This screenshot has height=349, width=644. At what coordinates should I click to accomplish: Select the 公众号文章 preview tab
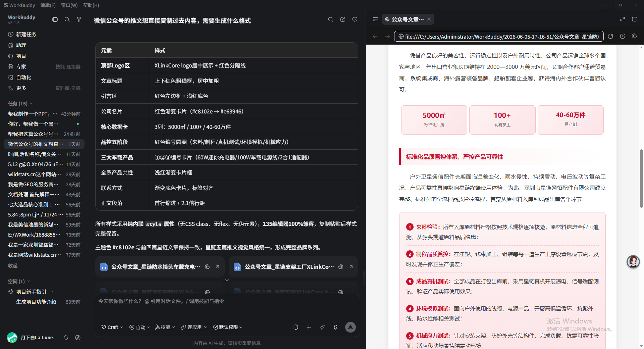point(408,19)
